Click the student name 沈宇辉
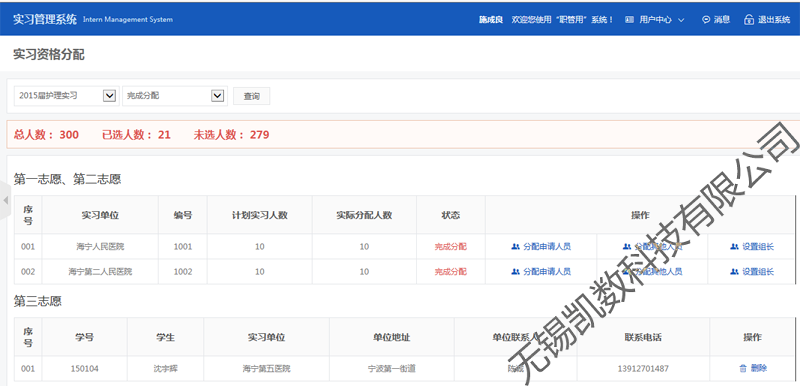The image size is (800, 386). pos(165,368)
